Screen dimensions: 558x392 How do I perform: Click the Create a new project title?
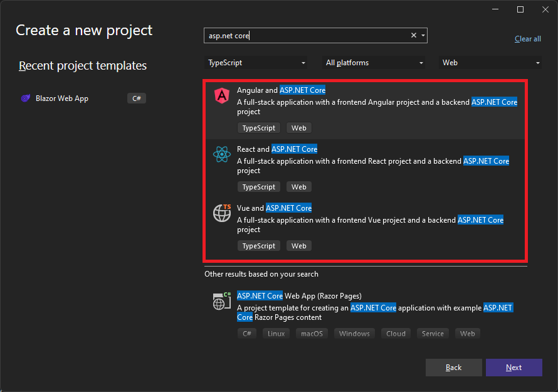pyautogui.click(x=84, y=30)
